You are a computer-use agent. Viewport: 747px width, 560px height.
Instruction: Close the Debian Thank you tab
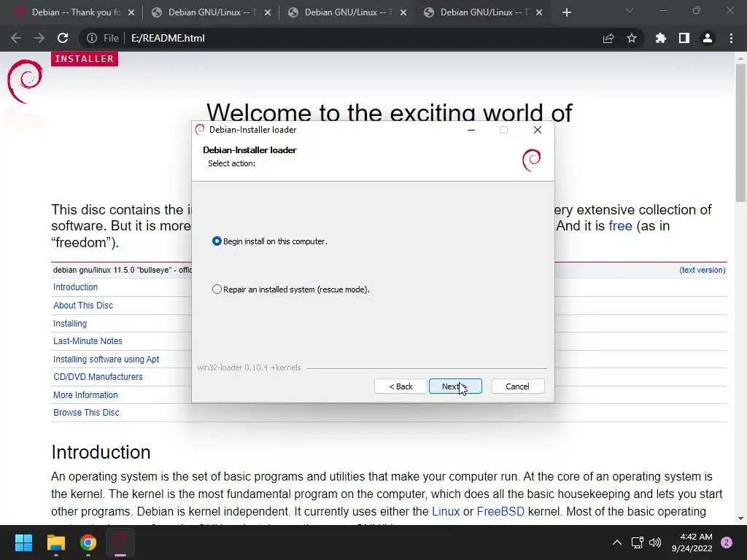click(x=131, y=12)
